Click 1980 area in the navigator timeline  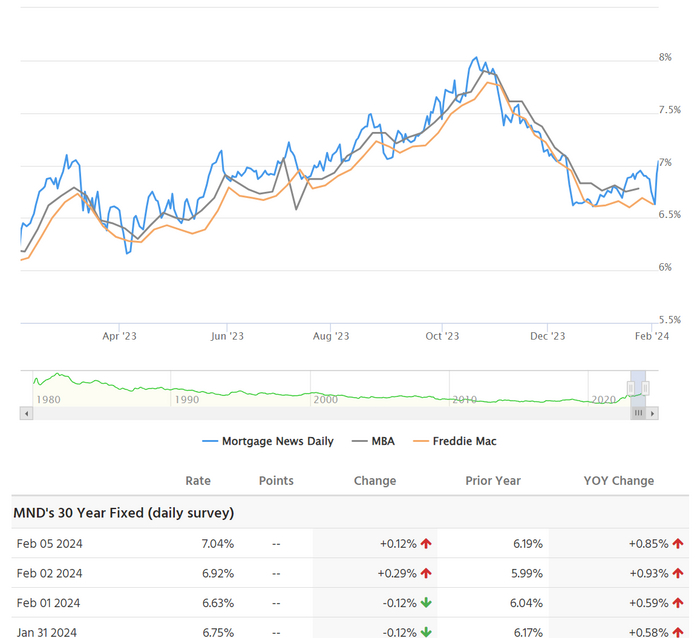click(47, 399)
